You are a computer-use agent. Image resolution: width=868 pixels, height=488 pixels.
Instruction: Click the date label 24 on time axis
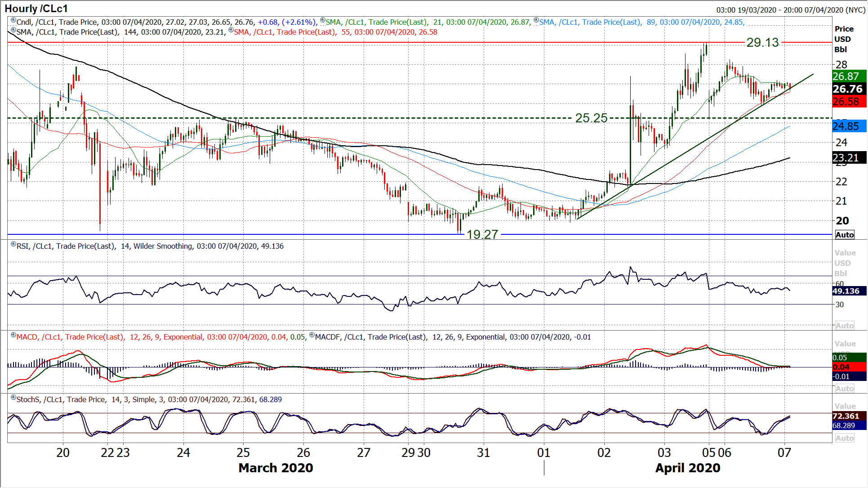pos(183,452)
